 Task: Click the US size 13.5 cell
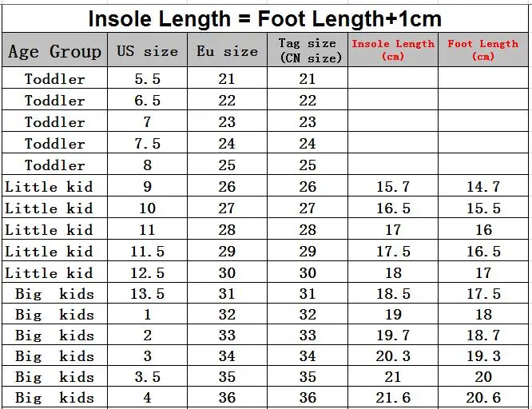click(x=147, y=293)
